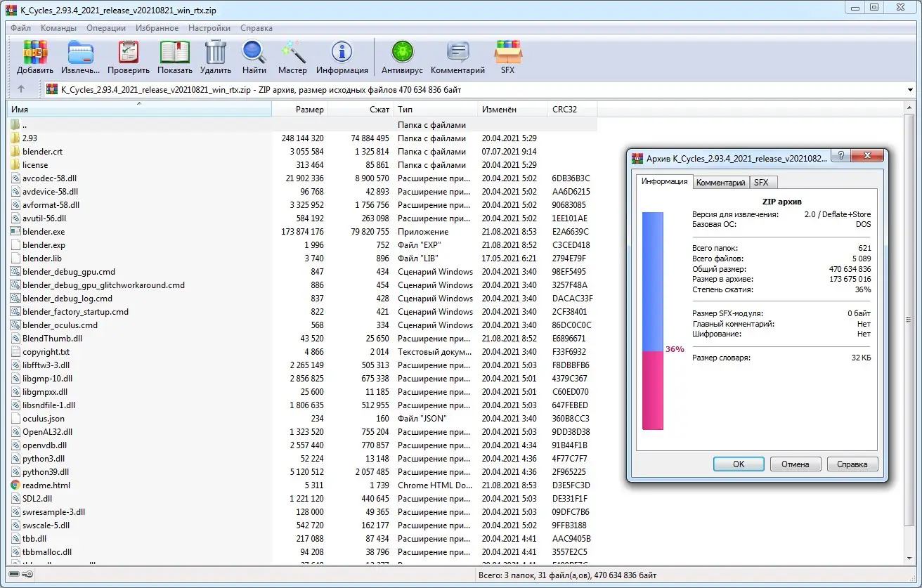This screenshot has width=922, height=588.
Task: Switch to the Комментарий tab in the dialog
Action: coord(720,183)
